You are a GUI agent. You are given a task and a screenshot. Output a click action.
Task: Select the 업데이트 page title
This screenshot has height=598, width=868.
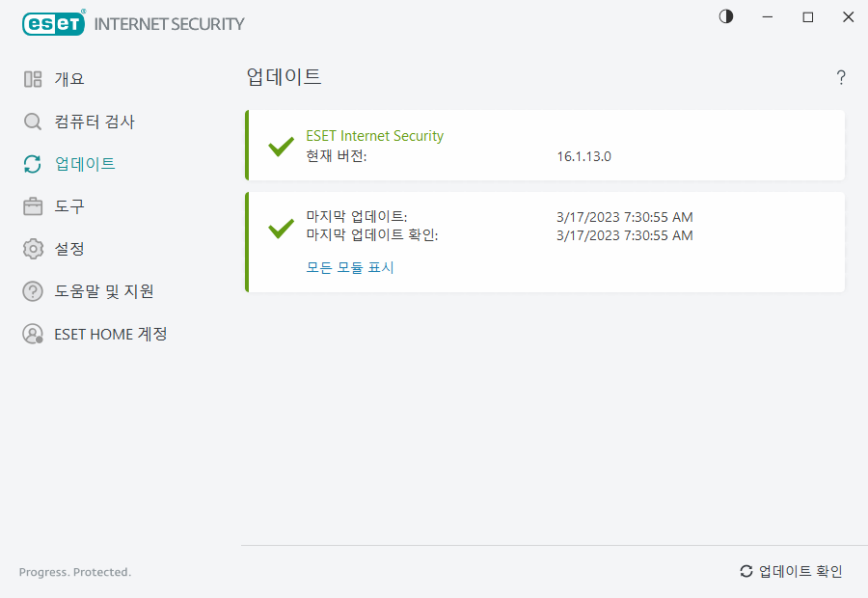[284, 77]
